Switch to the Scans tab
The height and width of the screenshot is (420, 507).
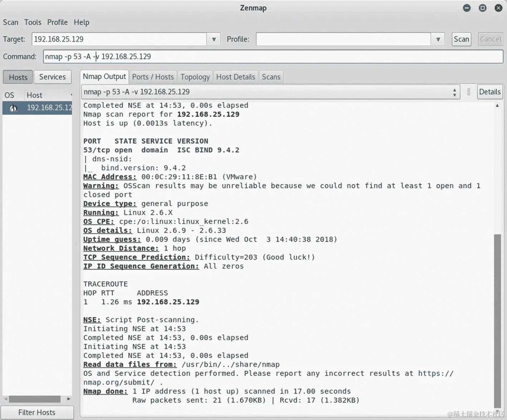coord(271,77)
